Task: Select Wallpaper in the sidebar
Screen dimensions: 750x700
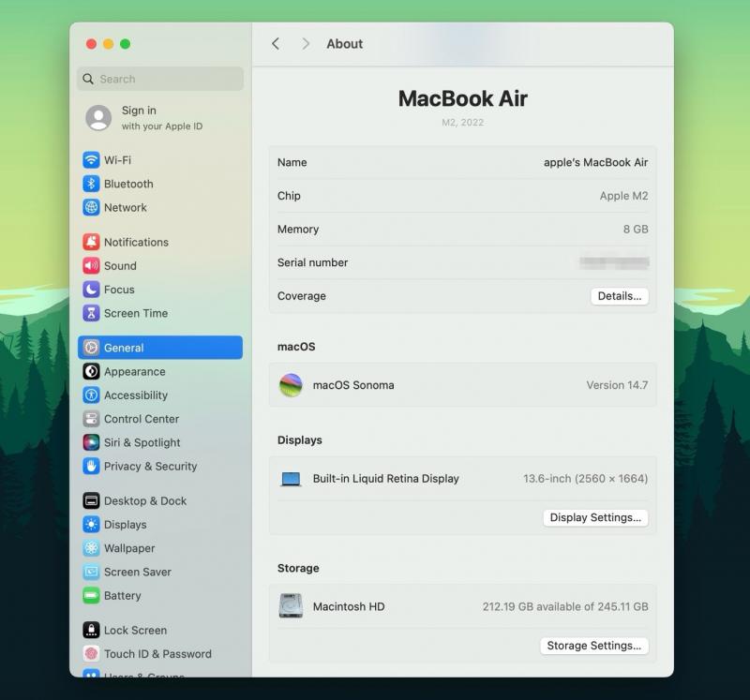Action: [160, 548]
